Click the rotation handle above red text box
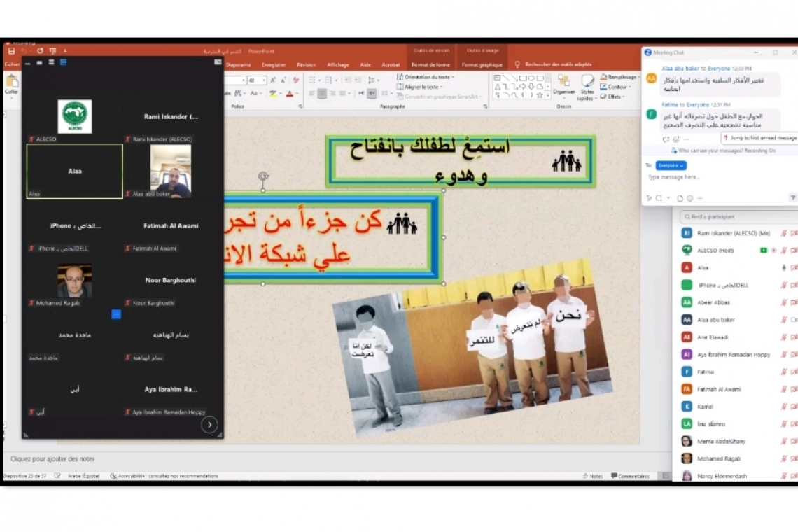The width and height of the screenshot is (798, 532). click(x=263, y=176)
